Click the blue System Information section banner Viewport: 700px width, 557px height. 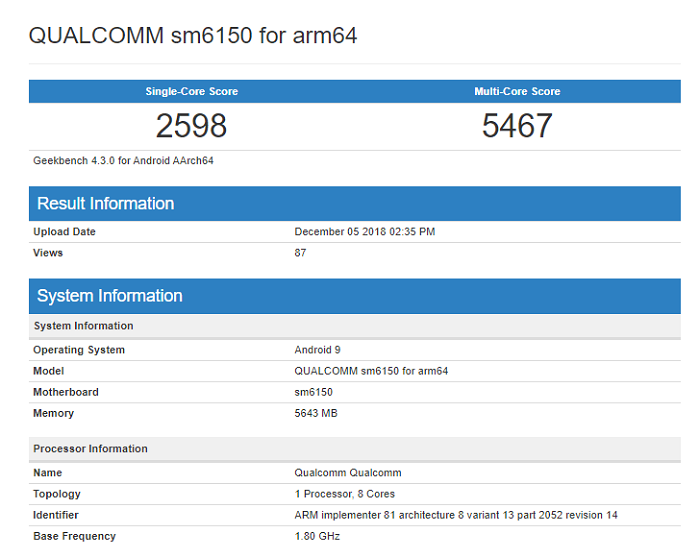click(355, 296)
